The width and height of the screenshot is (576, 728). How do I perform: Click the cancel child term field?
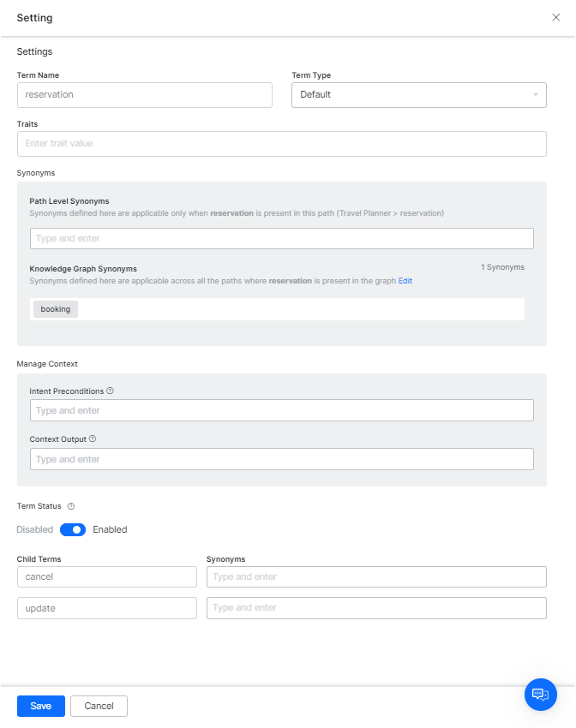point(107,576)
